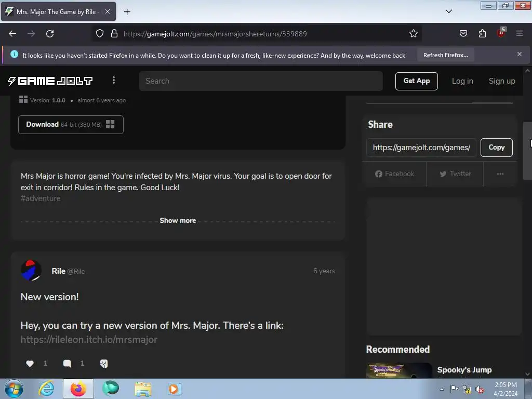
Task: Share the game on Twitter
Action: pos(455,174)
